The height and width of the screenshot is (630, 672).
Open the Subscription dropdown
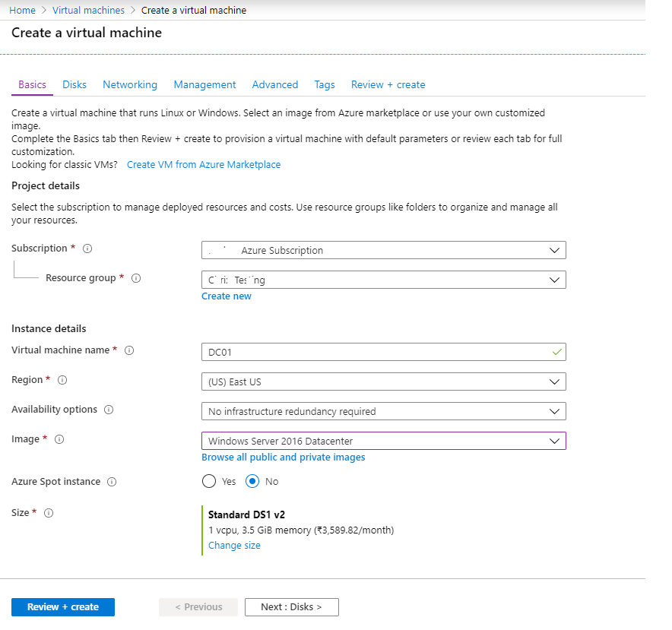pos(383,250)
